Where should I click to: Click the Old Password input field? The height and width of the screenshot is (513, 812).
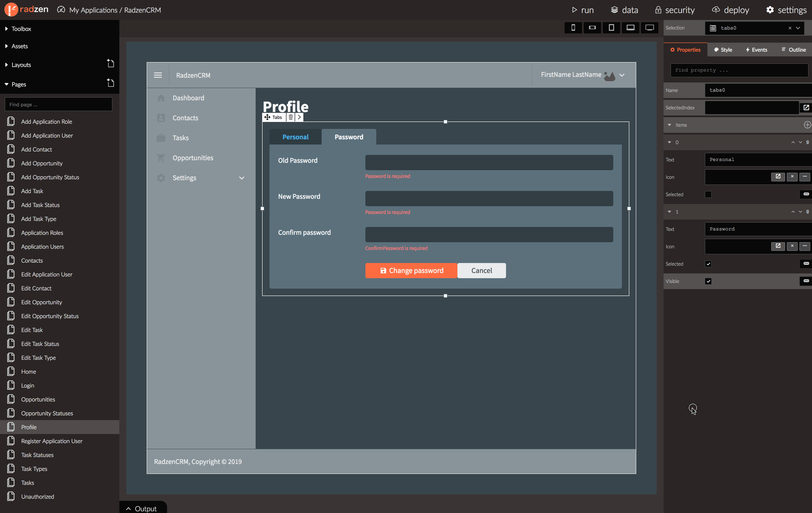[x=489, y=162]
